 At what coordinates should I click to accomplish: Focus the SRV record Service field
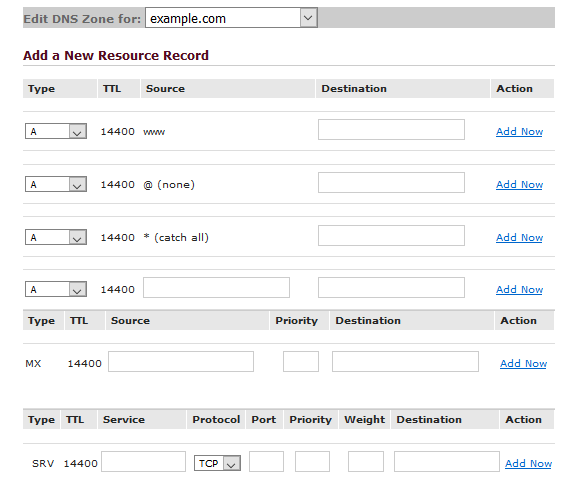pos(143,462)
